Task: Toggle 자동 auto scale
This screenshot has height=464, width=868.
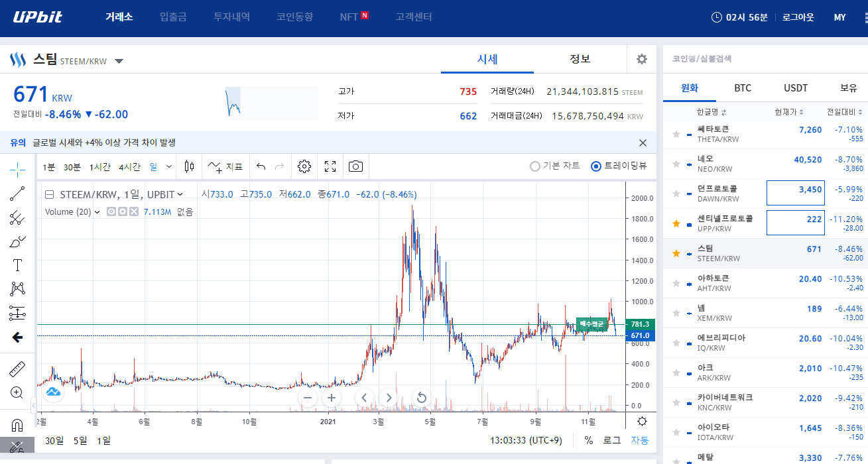Action: pyautogui.click(x=640, y=440)
